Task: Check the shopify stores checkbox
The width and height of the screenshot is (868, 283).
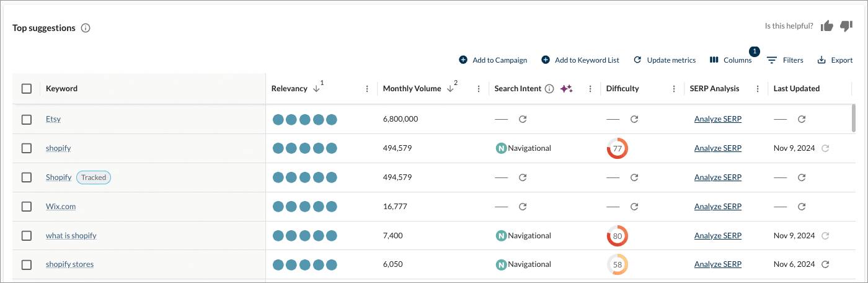Action: click(27, 265)
